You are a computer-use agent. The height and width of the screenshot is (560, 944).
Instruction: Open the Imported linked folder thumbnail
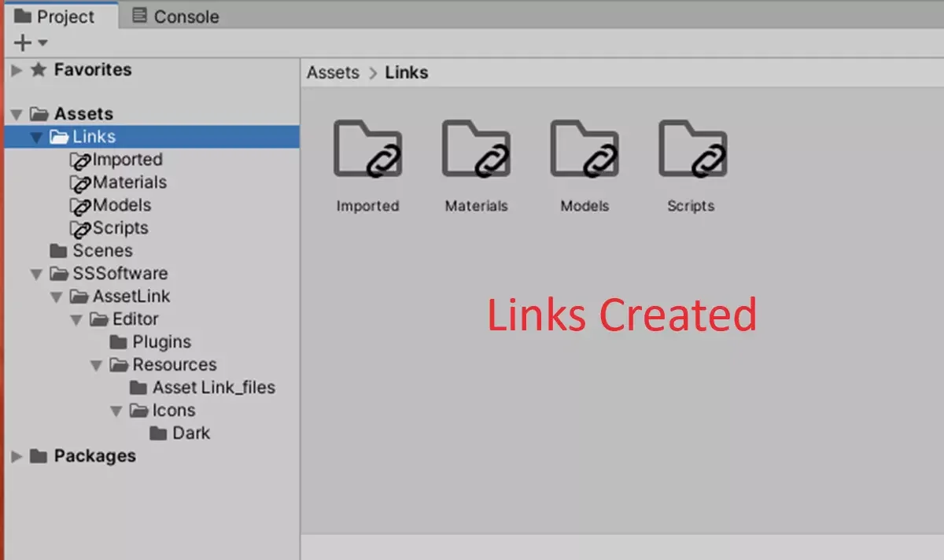(x=368, y=149)
